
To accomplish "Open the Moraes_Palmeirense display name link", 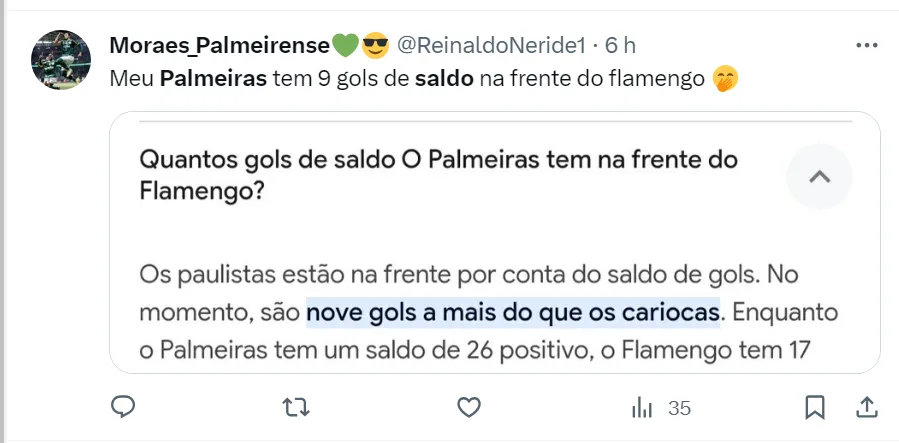I will (219, 45).
